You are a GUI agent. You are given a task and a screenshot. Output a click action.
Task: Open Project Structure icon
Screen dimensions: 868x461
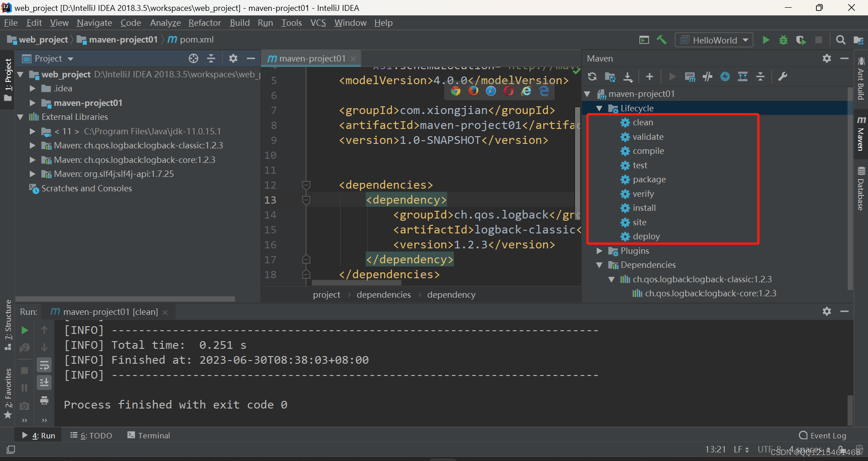[859, 40]
